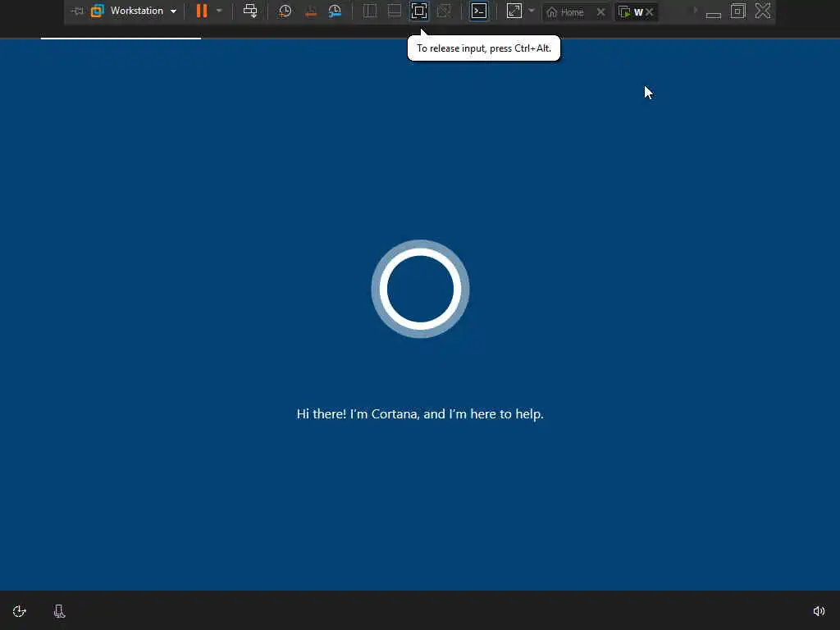This screenshot has width=840, height=630.
Task: Revert VM to previous snapshot
Action: 310,11
